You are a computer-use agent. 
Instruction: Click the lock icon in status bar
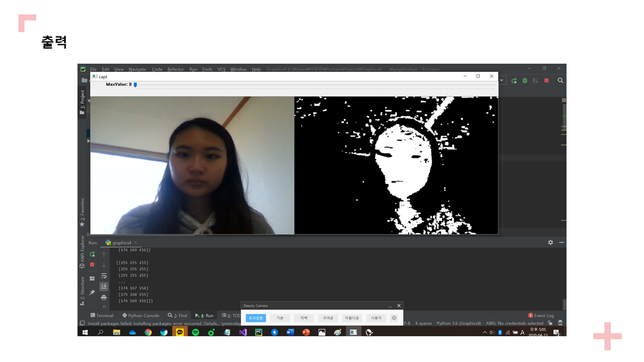pyautogui.click(x=550, y=323)
